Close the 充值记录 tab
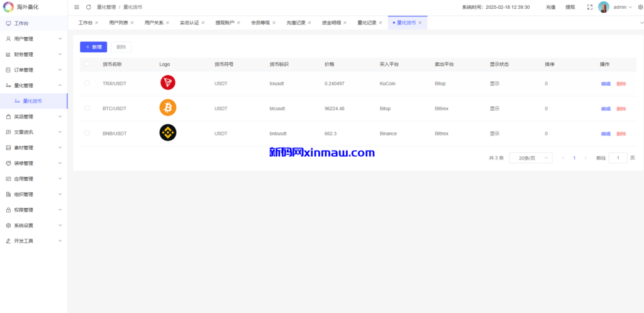Image resolution: width=644 pixels, height=313 pixels. click(x=309, y=23)
